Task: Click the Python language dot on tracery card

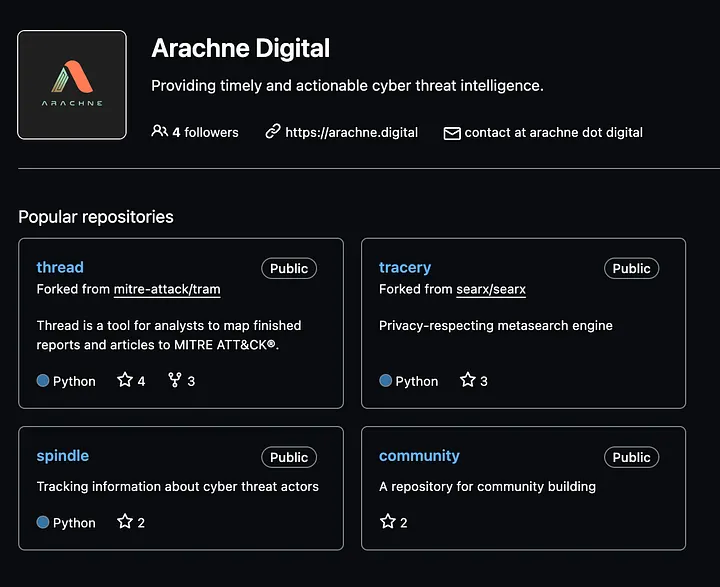Action: click(x=386, y=380)
